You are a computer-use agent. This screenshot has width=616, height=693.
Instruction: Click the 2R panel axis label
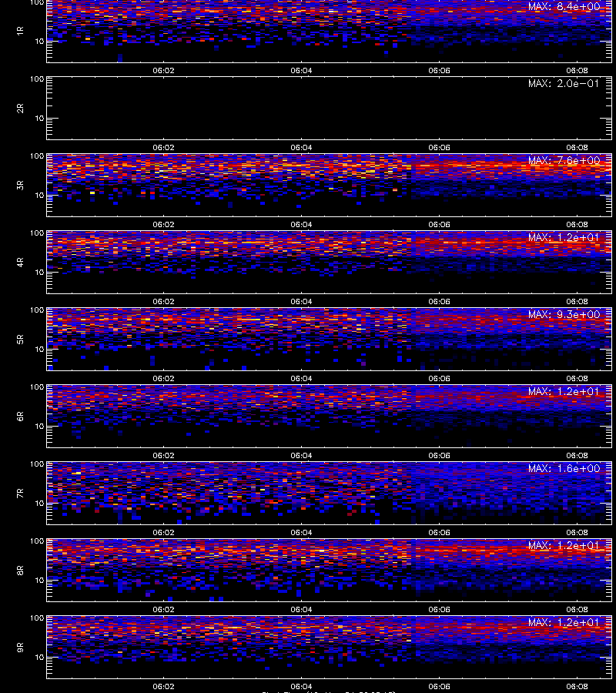[20, 109]
